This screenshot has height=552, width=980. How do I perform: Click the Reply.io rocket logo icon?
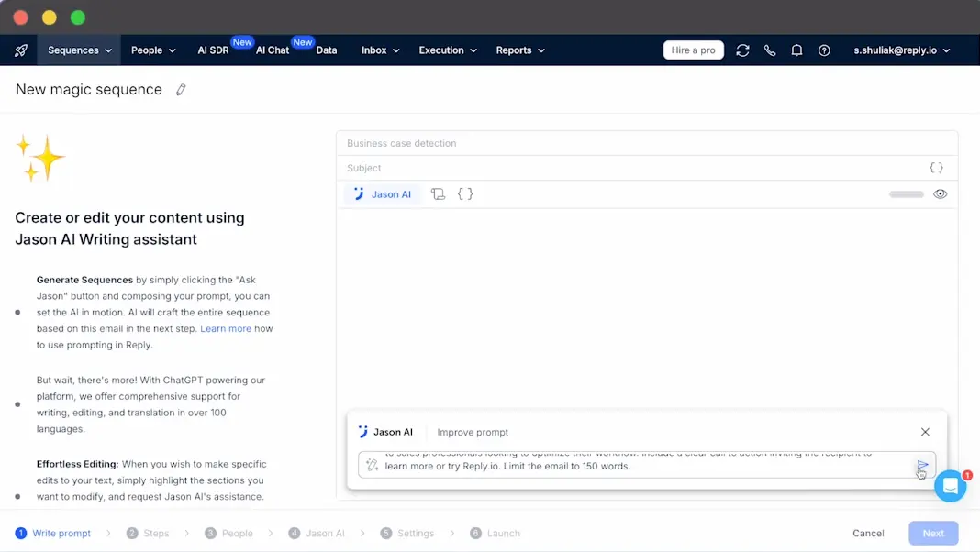click(20, 50)
